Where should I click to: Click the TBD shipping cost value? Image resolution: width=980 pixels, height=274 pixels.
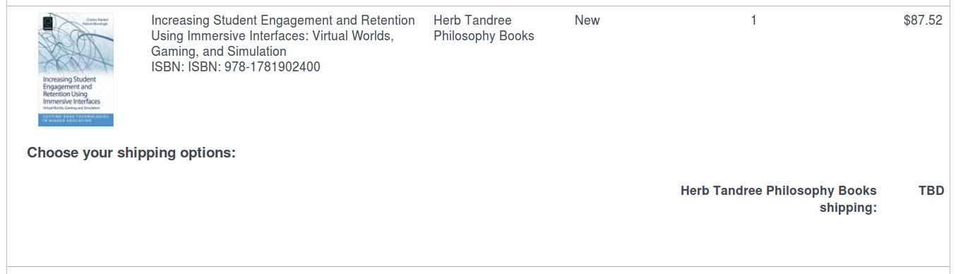(x=931, y=191)
